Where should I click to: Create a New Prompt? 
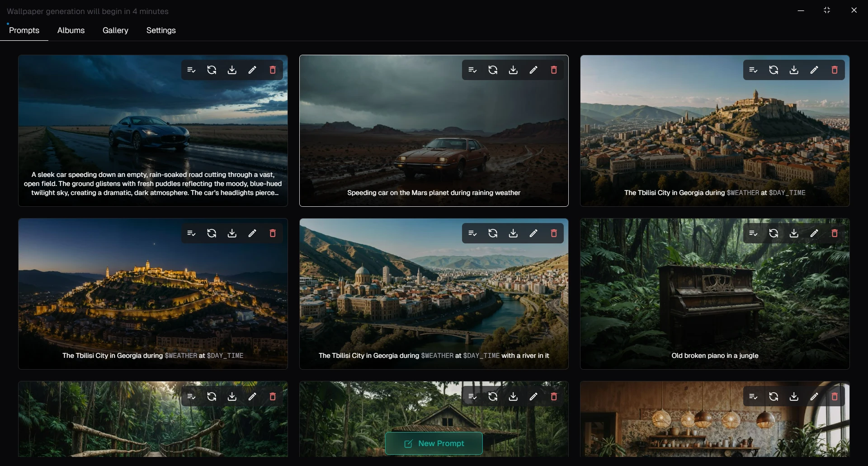(434, 443)
